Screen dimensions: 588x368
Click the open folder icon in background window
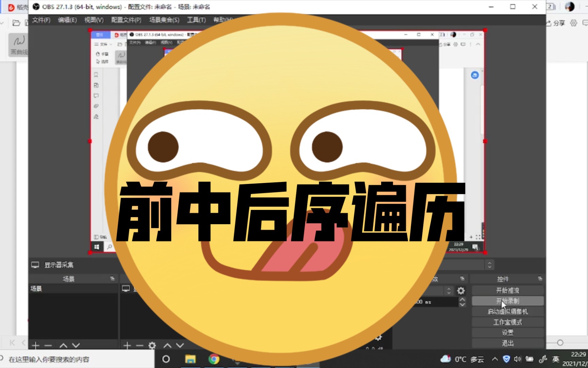16,23
